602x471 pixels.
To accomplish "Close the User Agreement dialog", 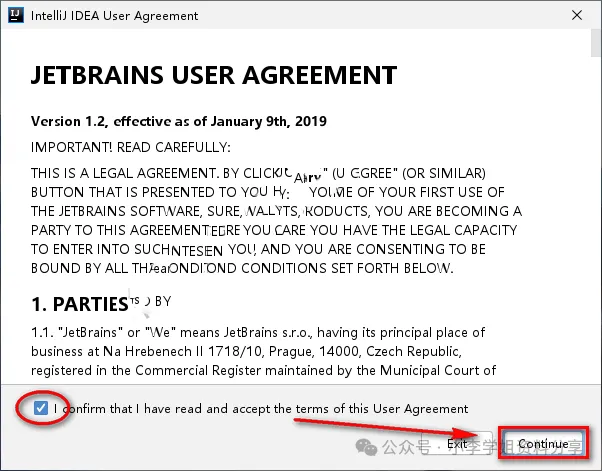I will [x=577, y=15].
